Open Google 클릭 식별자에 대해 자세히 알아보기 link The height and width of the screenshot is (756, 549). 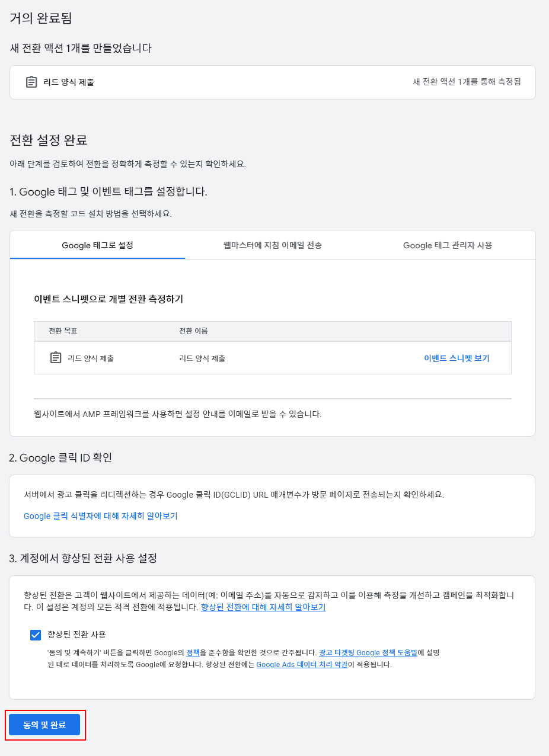[101, 516]
